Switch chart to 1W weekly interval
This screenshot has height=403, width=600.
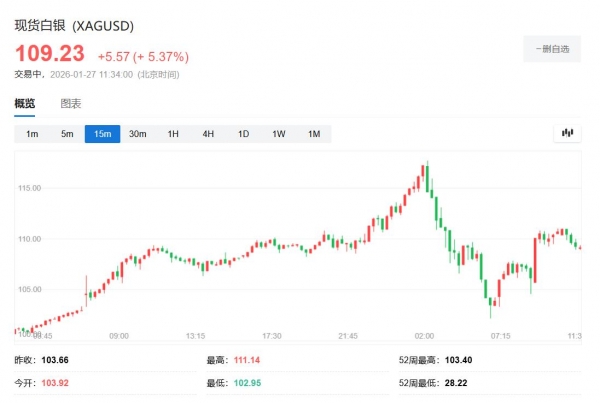pyautogui.click(x=279, y=134)
